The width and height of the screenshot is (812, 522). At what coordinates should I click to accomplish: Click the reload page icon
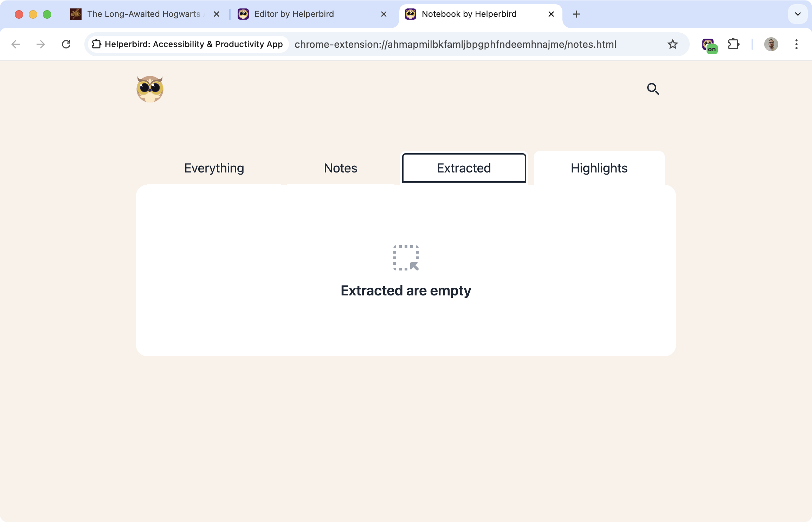coord(66,44)
